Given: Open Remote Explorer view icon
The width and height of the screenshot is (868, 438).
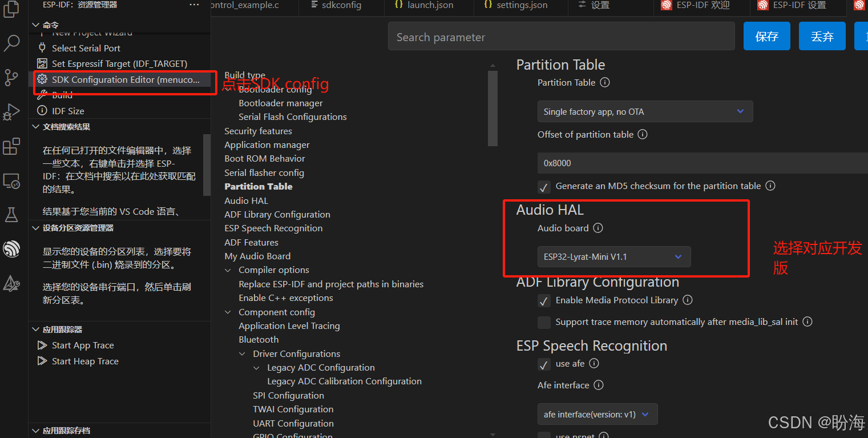Looking at the screenshot, I should point(11,180).
